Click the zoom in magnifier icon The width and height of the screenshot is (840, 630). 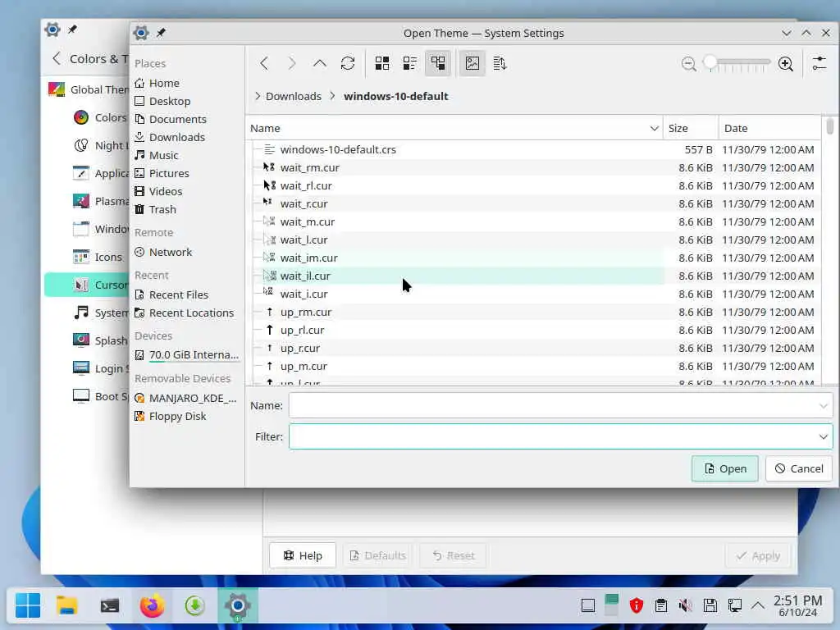(x=786, y=64)
